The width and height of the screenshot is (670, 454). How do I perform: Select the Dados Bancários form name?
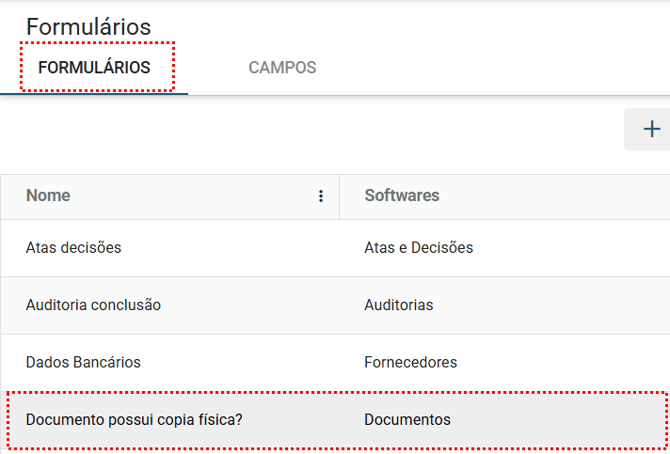(83, 362)
